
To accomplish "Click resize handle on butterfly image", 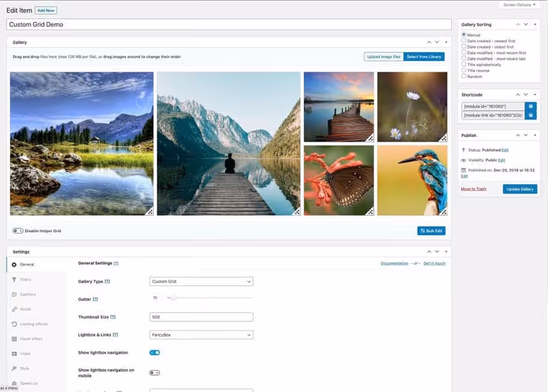I will pos(370,212).
